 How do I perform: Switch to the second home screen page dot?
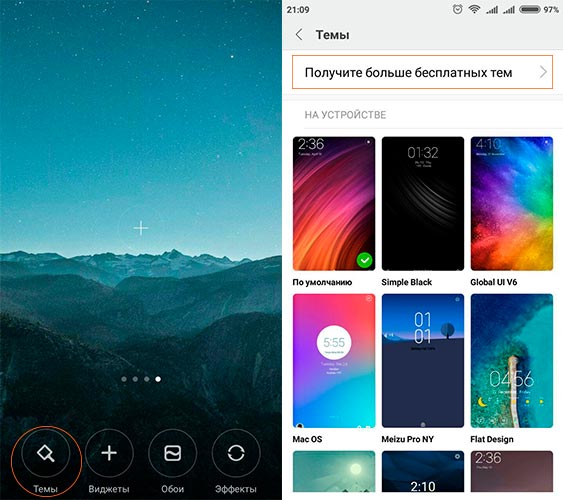point(135,379)
